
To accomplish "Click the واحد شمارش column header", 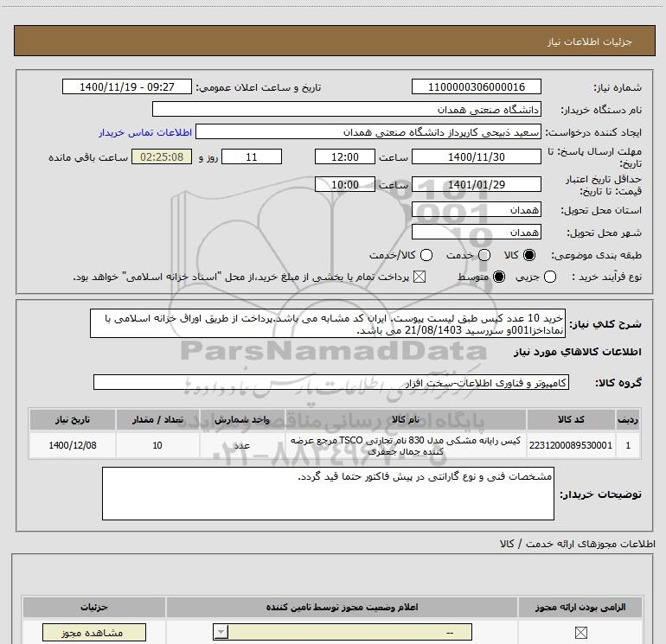I will coord(241,419).
